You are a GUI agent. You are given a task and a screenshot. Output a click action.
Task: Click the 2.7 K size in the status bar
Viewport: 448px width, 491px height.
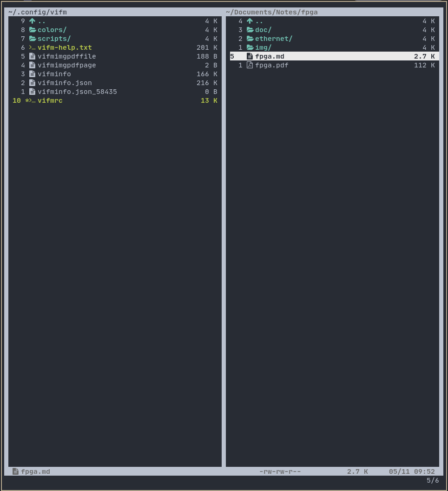coord(357,471)
